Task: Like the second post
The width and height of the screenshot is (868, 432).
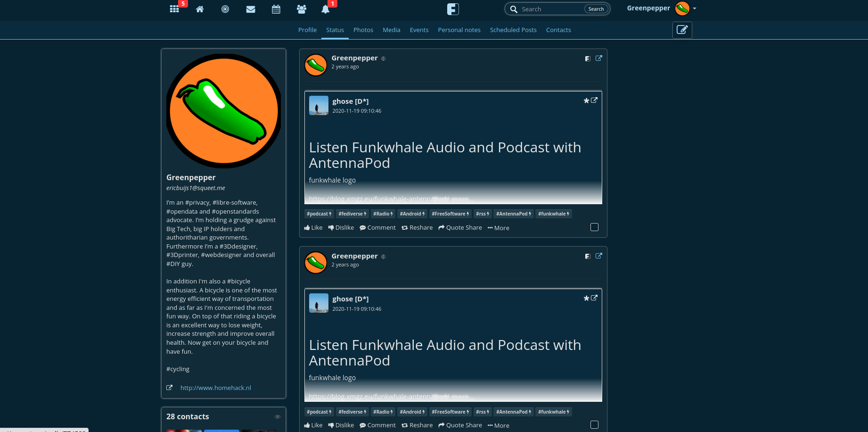Action: click(313, 425)
